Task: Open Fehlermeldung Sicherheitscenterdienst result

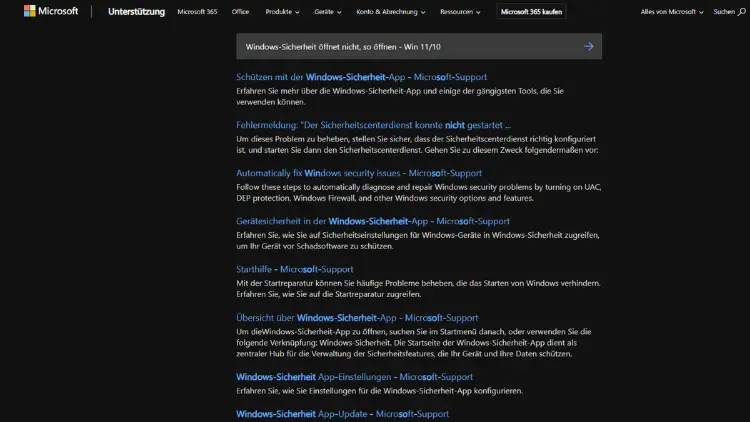Action: [374, 125]
